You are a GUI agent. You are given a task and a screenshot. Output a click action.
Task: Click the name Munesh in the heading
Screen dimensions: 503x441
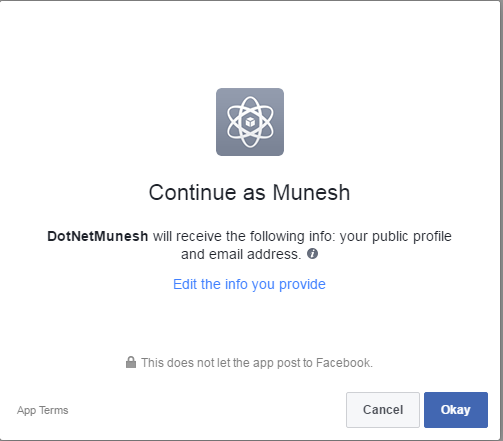click(311, 193)
